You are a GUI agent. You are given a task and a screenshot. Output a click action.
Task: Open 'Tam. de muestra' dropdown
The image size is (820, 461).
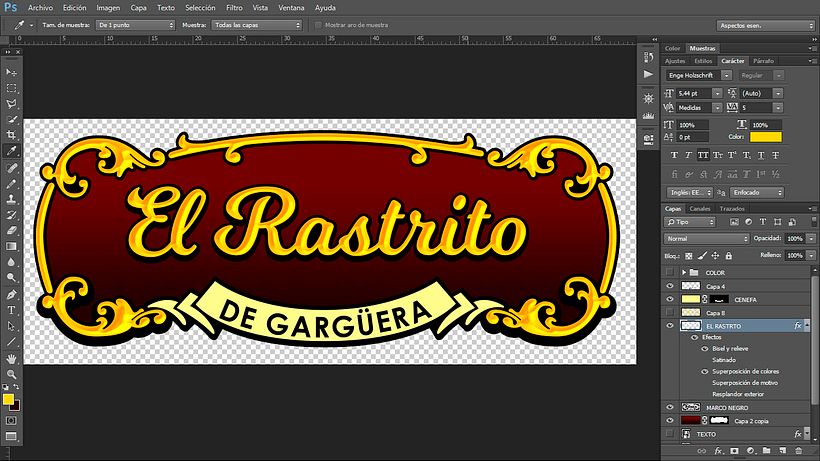[135, 25]
